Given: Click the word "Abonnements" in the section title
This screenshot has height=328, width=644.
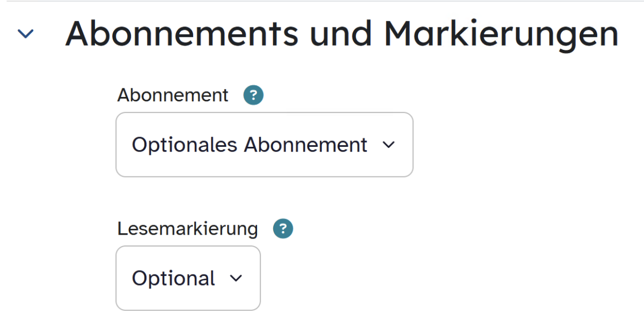Looking at the screenshot, I should pyautogui.click(x=182, y=34).
